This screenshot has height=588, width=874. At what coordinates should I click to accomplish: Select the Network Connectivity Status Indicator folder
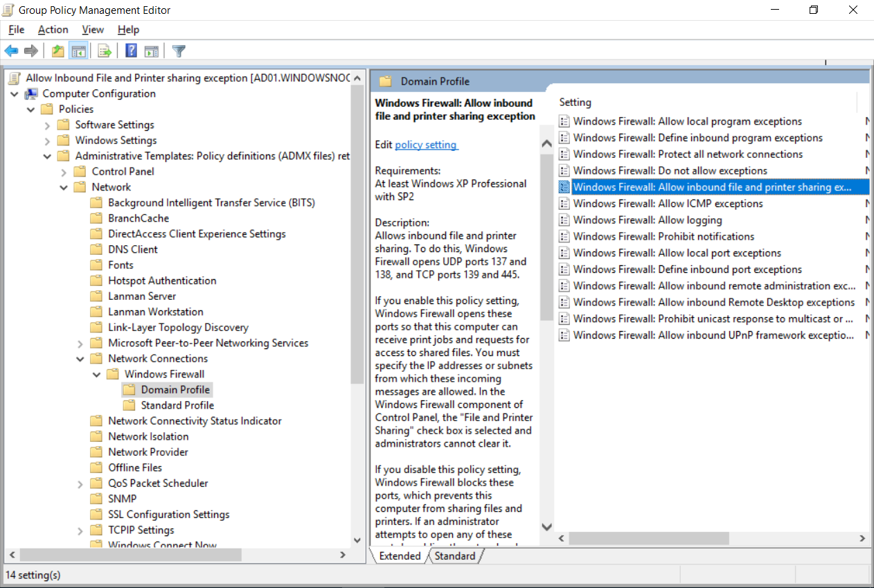pyautogui.click(x=195, y=420)
